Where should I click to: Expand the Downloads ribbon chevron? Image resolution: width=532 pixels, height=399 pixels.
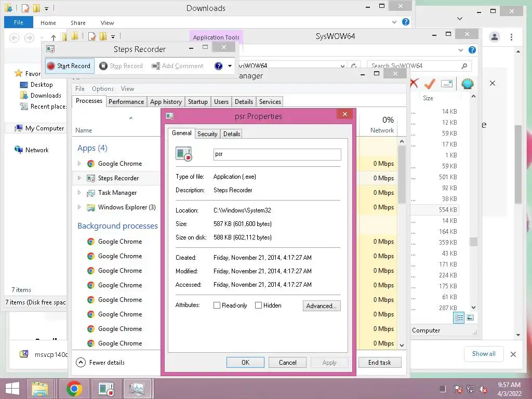tap(394, 22)
